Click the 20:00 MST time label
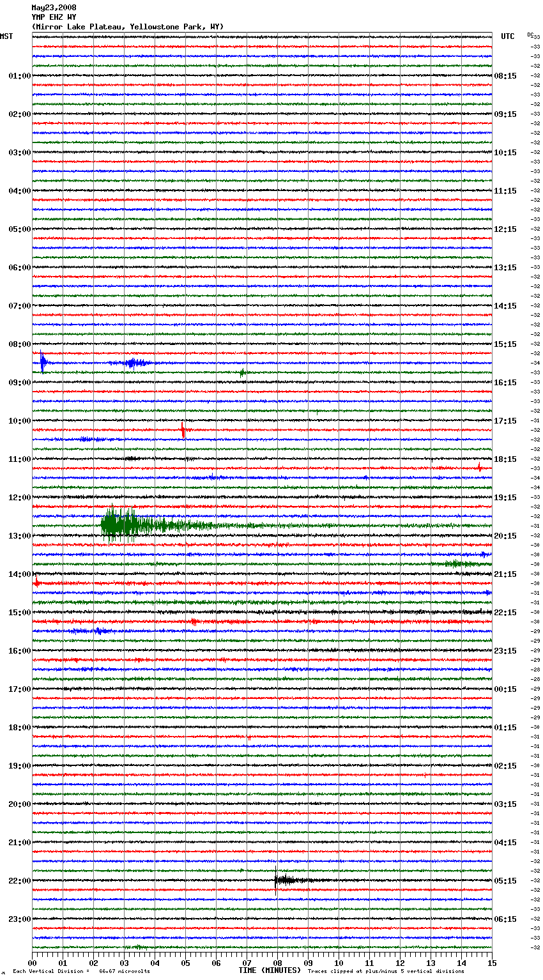 click(19, 804)
